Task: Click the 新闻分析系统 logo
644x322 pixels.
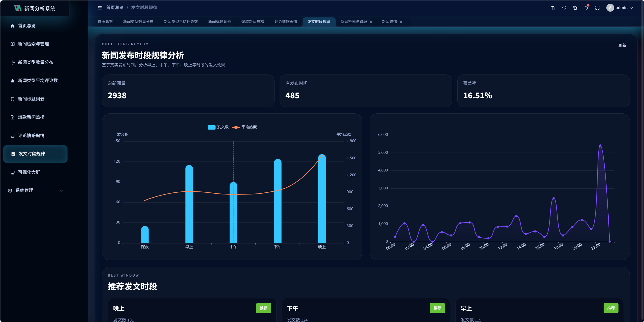Action: [35, 8]
